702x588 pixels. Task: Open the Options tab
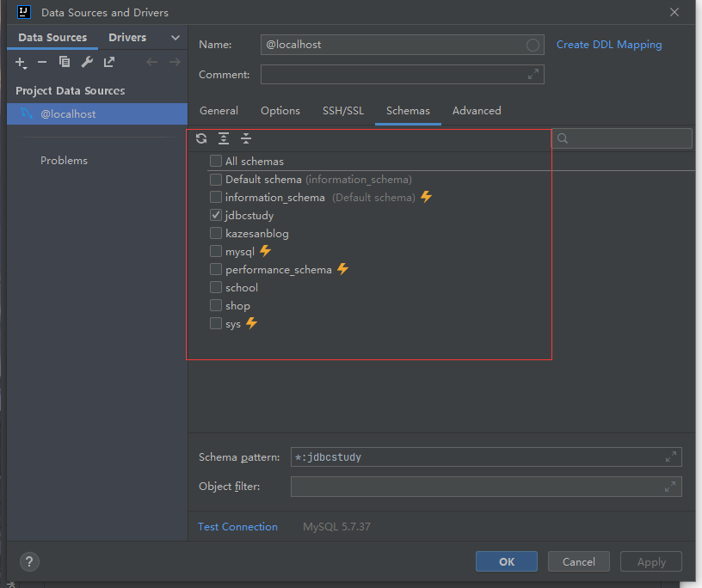click(x=280, y=111)
